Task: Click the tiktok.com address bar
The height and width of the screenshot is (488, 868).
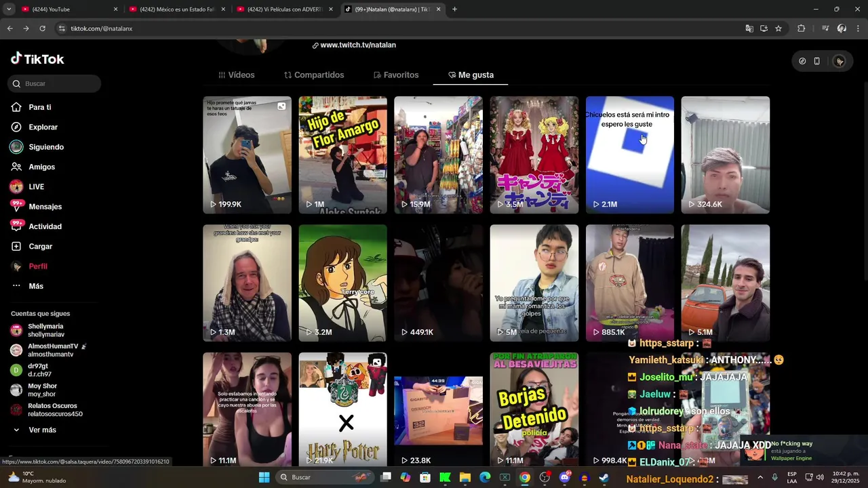Action: point(400,28)
